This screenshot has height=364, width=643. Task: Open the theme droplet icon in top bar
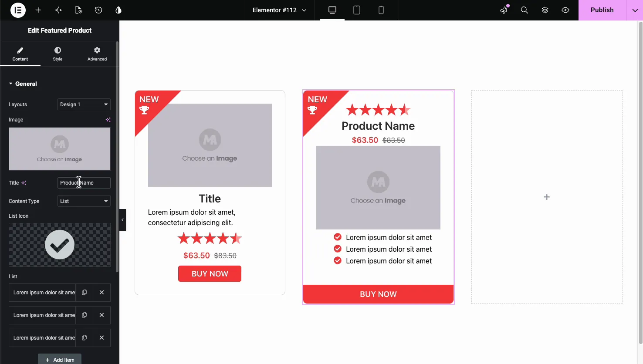(118, 10)
